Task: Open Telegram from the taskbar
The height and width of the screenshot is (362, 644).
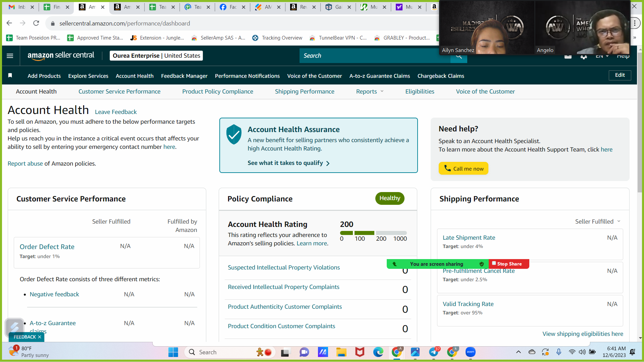Action: pos(433,352)
